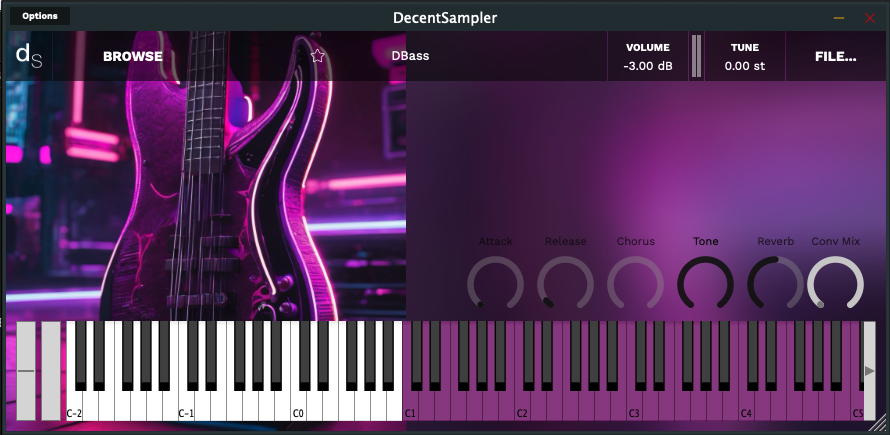Play the C0 key on keyboard
Screen dimensions: 890x435
[x=299, y=406]
